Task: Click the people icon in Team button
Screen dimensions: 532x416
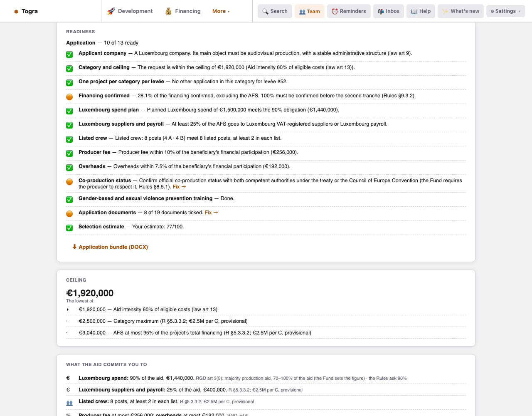Action: (x=302, y=12)
